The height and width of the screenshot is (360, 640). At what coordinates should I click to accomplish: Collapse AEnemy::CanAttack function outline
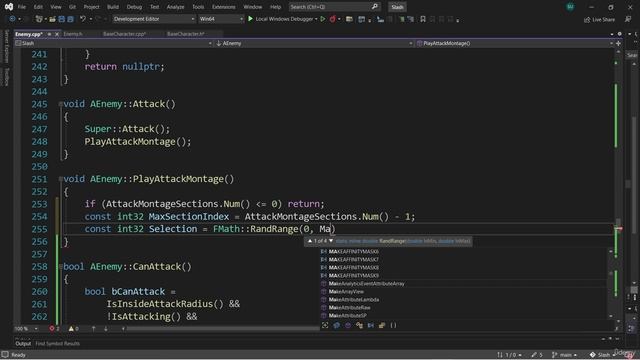[x=60, y=267]
